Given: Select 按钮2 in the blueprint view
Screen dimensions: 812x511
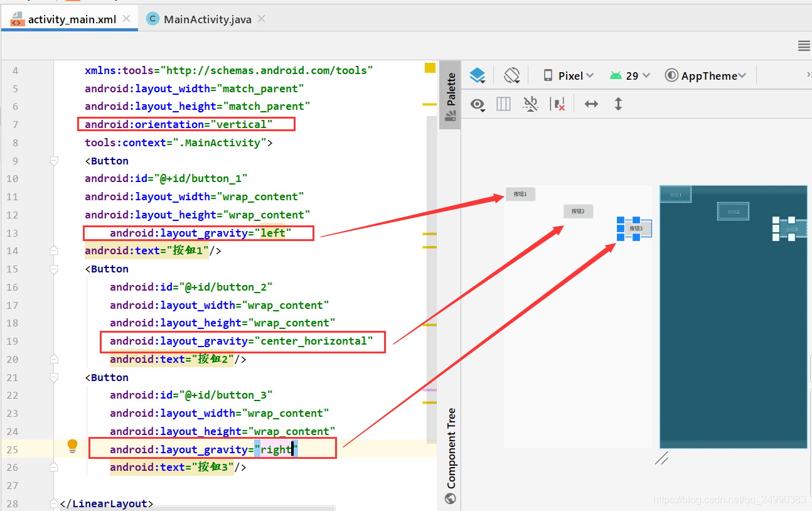Looking at the screenshot, I should click(733, 212).
